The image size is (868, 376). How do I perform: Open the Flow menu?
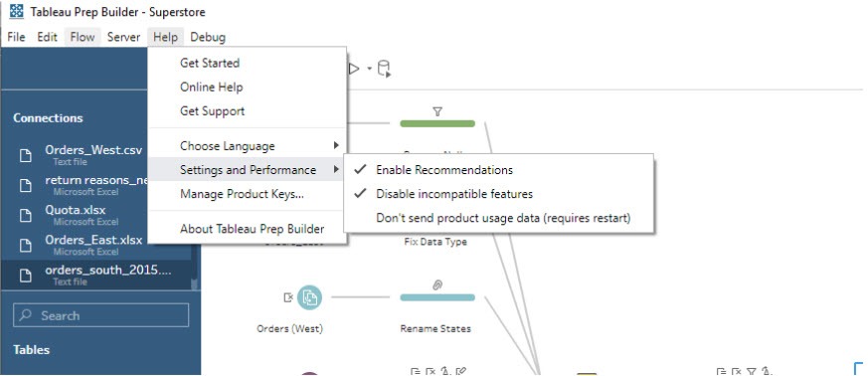click(83, 37)
